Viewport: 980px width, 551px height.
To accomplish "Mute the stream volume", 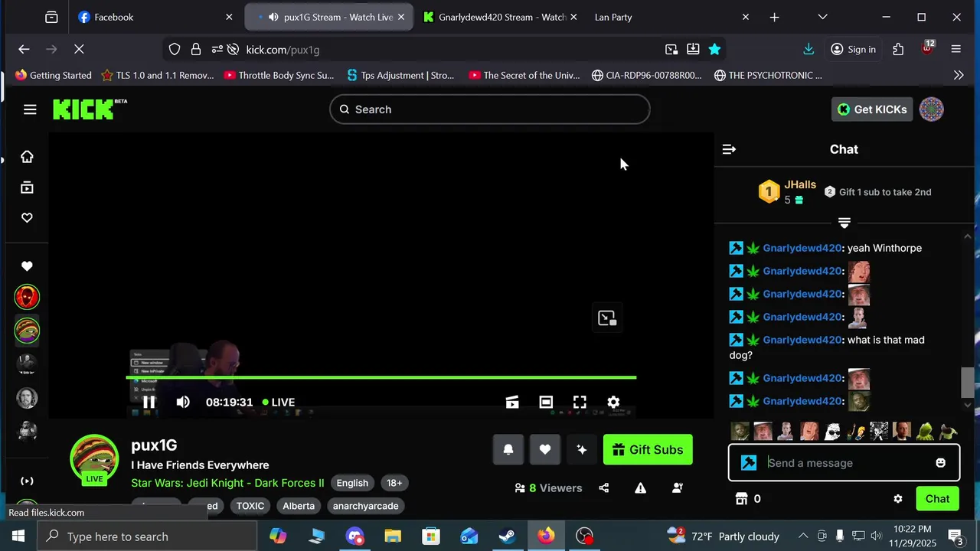I will (183, 402).
